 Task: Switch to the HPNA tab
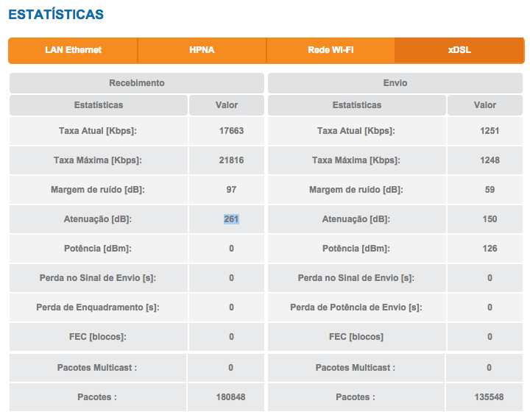(201, 50)
